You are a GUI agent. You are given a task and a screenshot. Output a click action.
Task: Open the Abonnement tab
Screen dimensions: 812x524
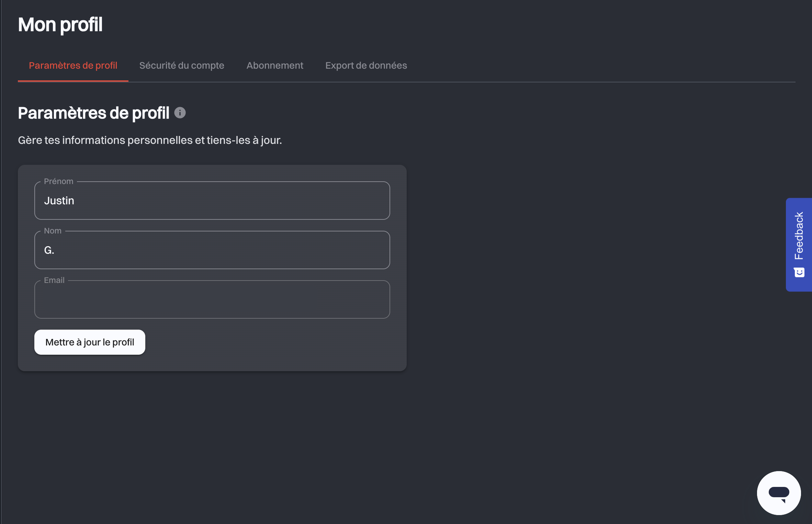coord(275,65)
